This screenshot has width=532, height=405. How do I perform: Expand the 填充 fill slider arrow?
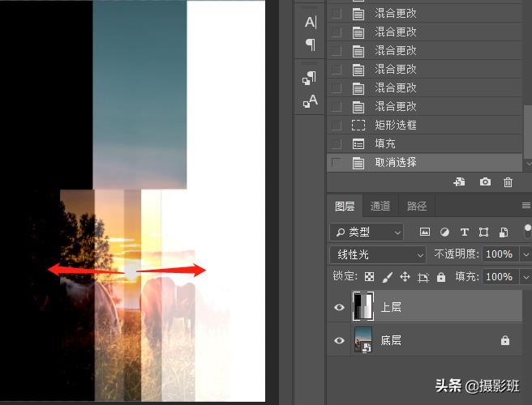[x=526, y=277]
